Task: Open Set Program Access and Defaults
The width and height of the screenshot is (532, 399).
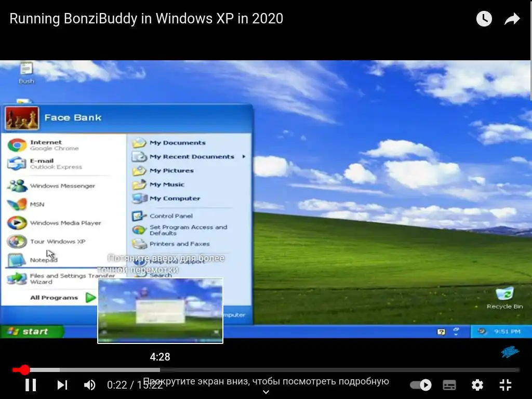Action: [x=180, y=230]
